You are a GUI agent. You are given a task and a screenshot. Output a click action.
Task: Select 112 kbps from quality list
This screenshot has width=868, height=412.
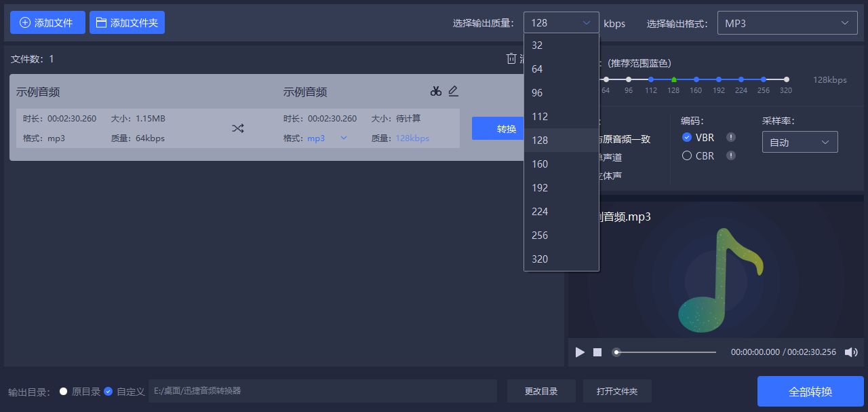point(561,117)
